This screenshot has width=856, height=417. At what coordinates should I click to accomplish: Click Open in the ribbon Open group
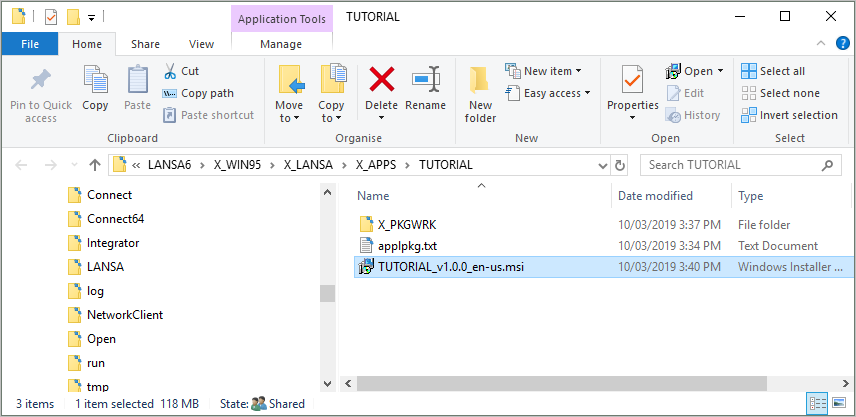pos(689,71)
